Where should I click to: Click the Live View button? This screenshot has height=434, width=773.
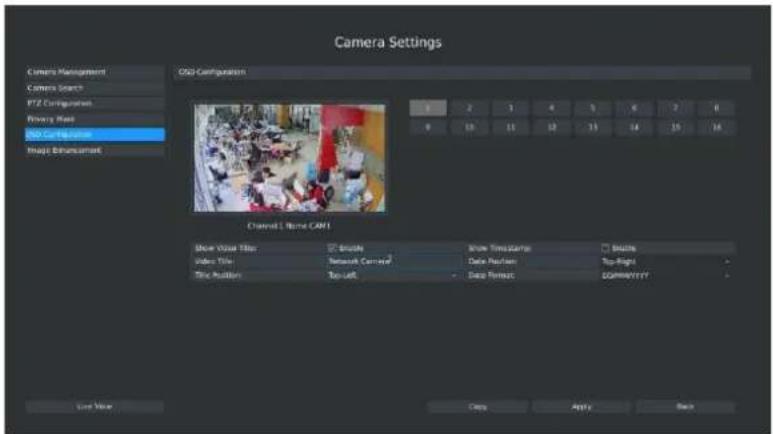(95, 407)
